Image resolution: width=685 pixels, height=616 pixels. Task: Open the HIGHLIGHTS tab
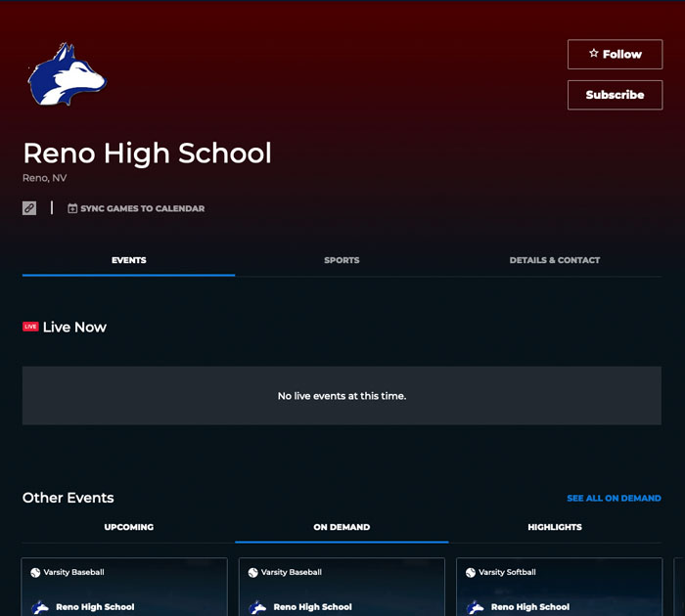tap(555, 527)
